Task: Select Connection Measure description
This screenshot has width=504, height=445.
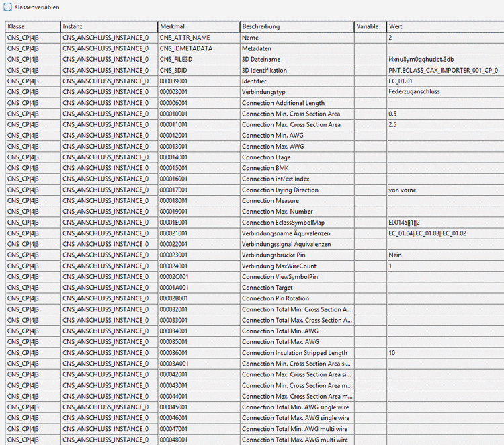Action: [297, 201]
